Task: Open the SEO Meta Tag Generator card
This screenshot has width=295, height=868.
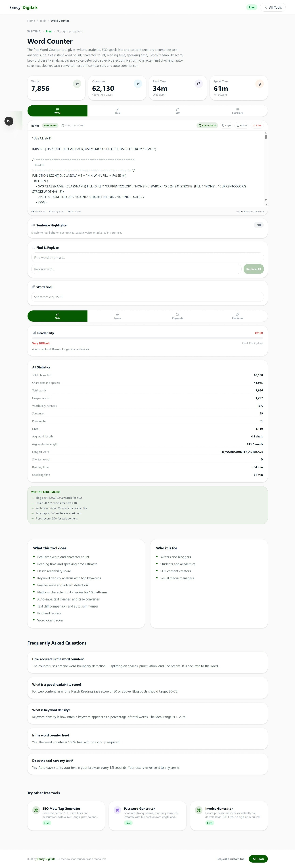Action: 66,816
